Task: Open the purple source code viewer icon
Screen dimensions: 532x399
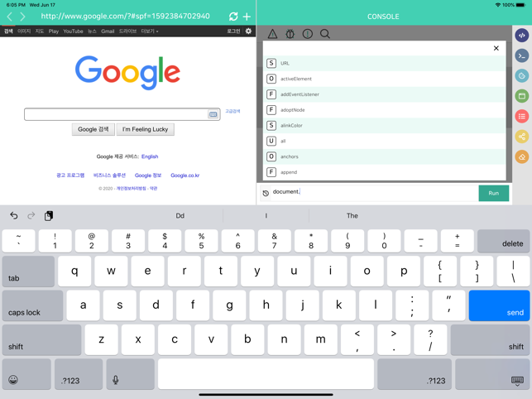Action: (x=522, y=36)
